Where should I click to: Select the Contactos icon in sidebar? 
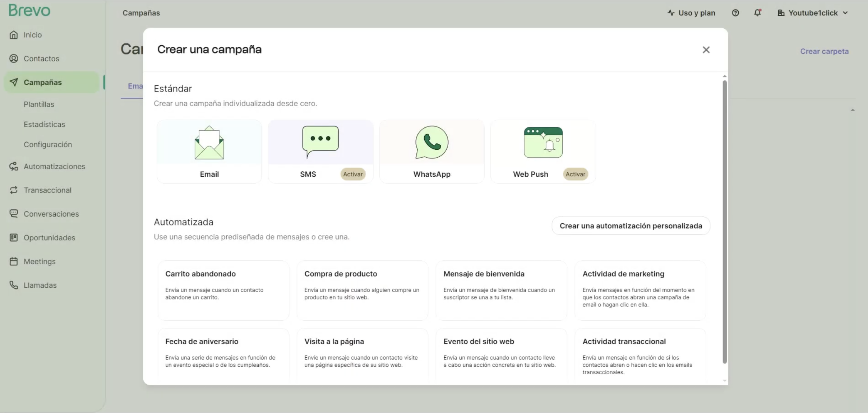[x=14, y=58]
